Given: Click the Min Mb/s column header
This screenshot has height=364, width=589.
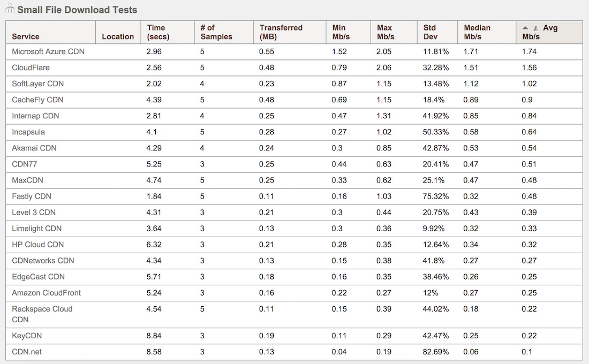Looking at the screenshot, I should click(339, 32).
